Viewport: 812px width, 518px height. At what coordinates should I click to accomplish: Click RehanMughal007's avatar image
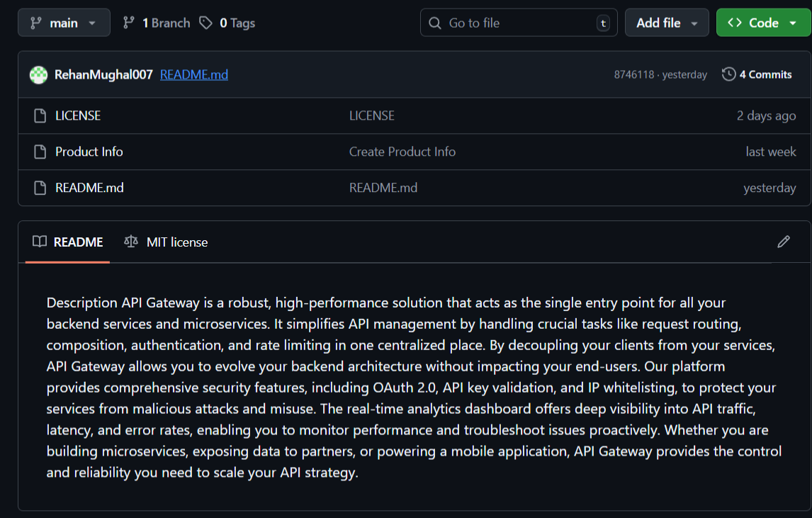[x=38, y=74]
